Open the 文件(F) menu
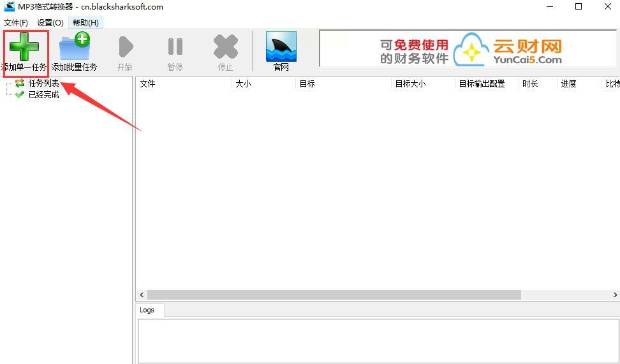Screen dimensions: 620x364 16,23
